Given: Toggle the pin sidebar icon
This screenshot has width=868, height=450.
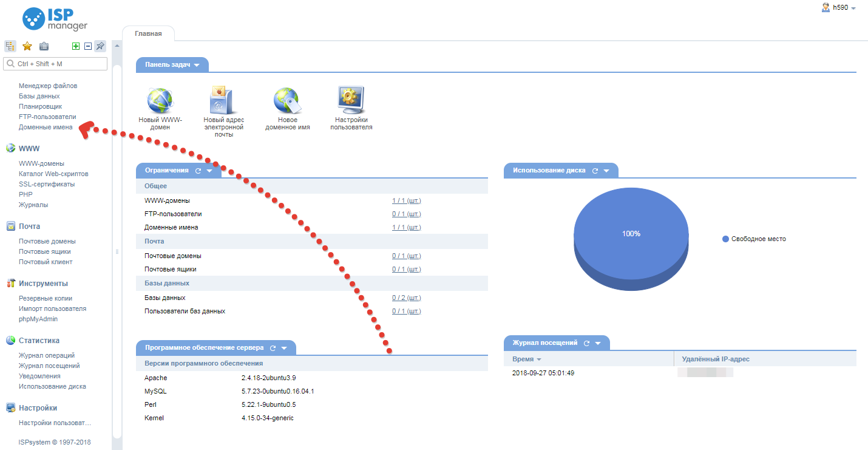Looking at the screenshot, I should coord(100,46).
